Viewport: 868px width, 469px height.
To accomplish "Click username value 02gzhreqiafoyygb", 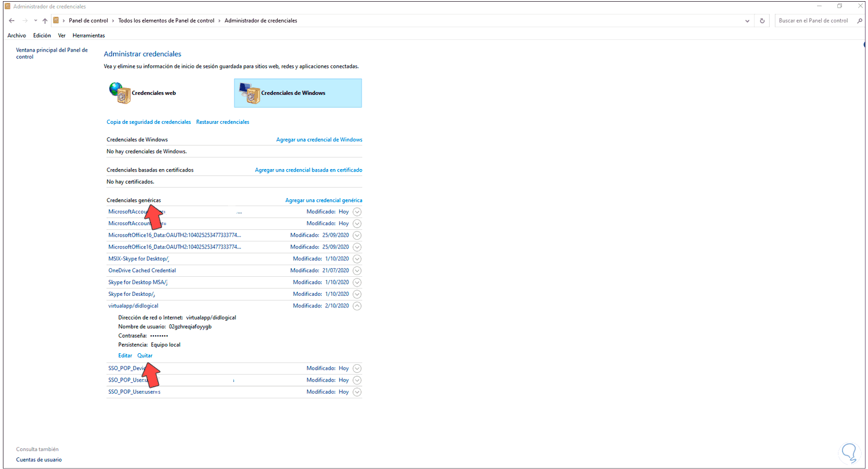I will click(190, 327).
